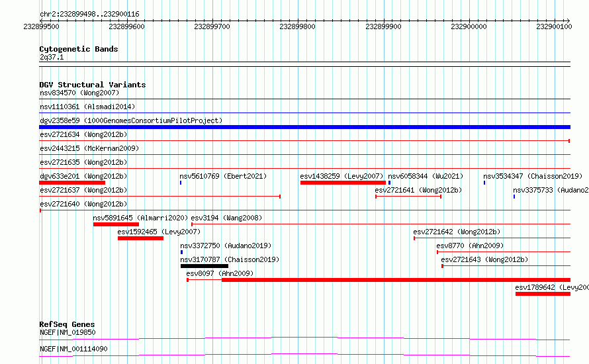589x364 pixels.
Task: Open esv2721635 (Wong2012b) variant label
Action: pos(83,162)
